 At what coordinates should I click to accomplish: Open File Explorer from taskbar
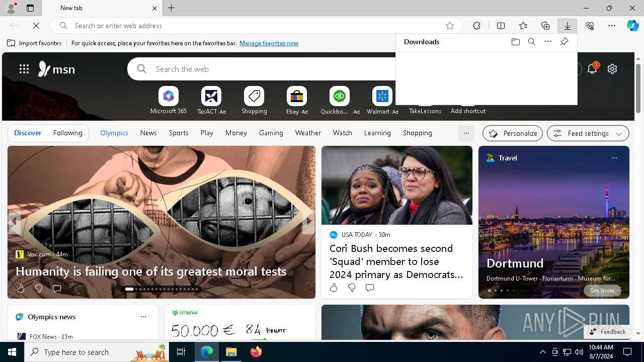point(231,352)
